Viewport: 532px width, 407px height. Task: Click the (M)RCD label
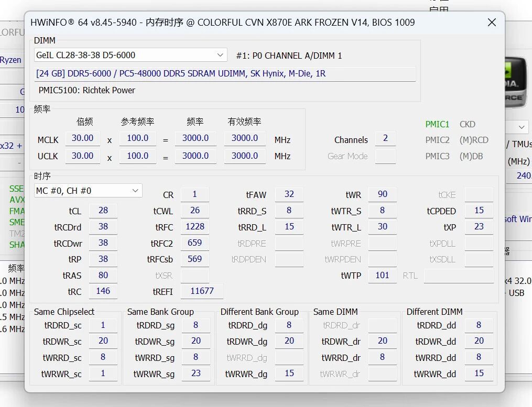(x=474, y=140)
